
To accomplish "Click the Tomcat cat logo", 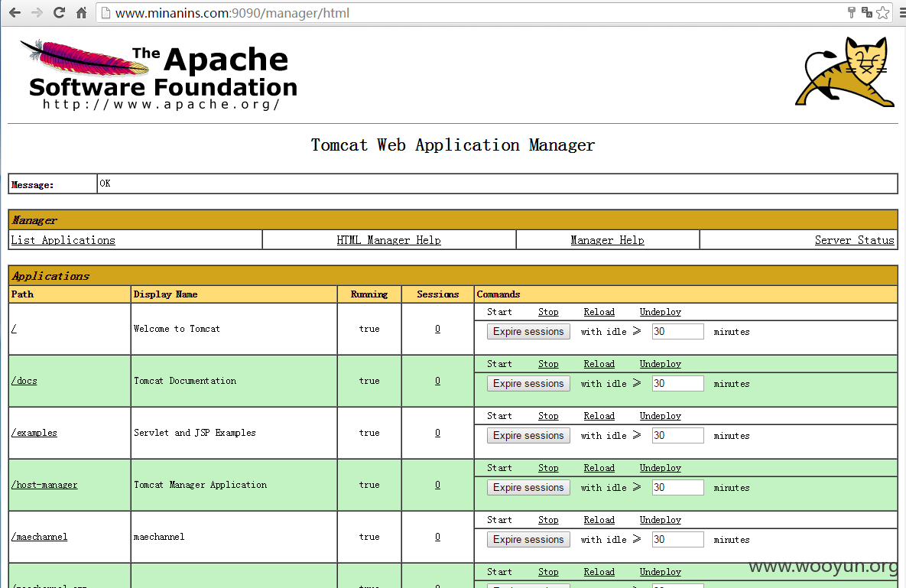I will pos(845,72).
